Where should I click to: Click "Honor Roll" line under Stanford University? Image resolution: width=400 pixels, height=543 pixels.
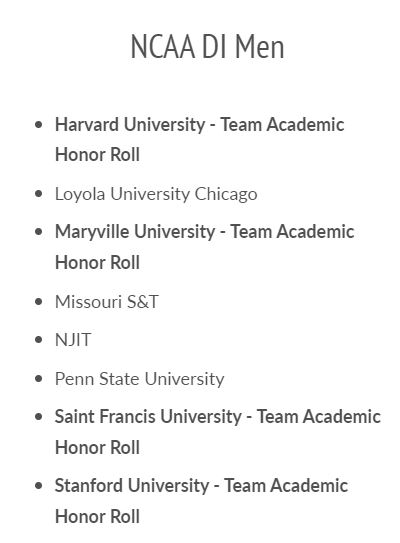pos(97,516)
